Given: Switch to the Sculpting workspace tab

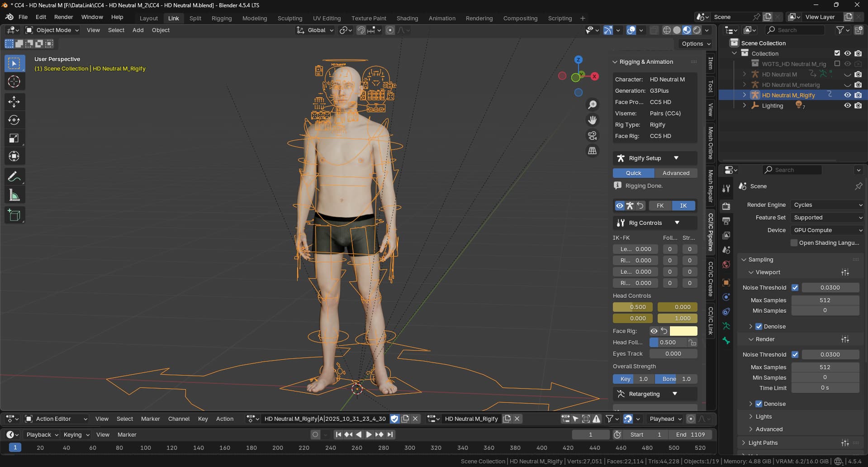Looking at the screenshot, I should 289,18.
